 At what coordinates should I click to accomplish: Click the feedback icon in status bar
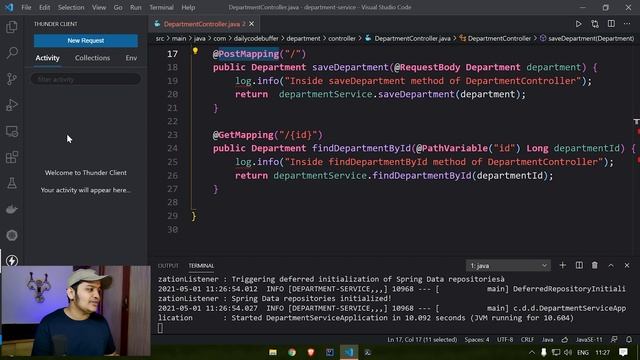pos(614,340)
